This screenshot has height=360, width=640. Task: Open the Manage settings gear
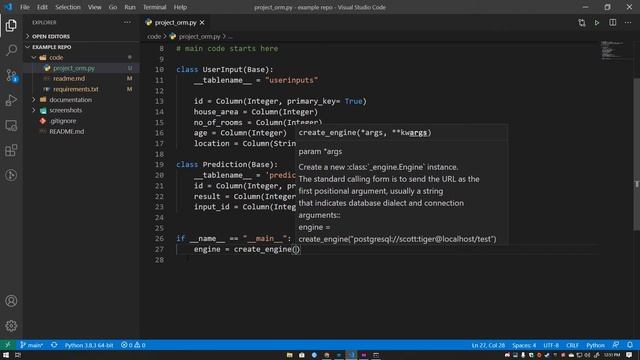11,326
